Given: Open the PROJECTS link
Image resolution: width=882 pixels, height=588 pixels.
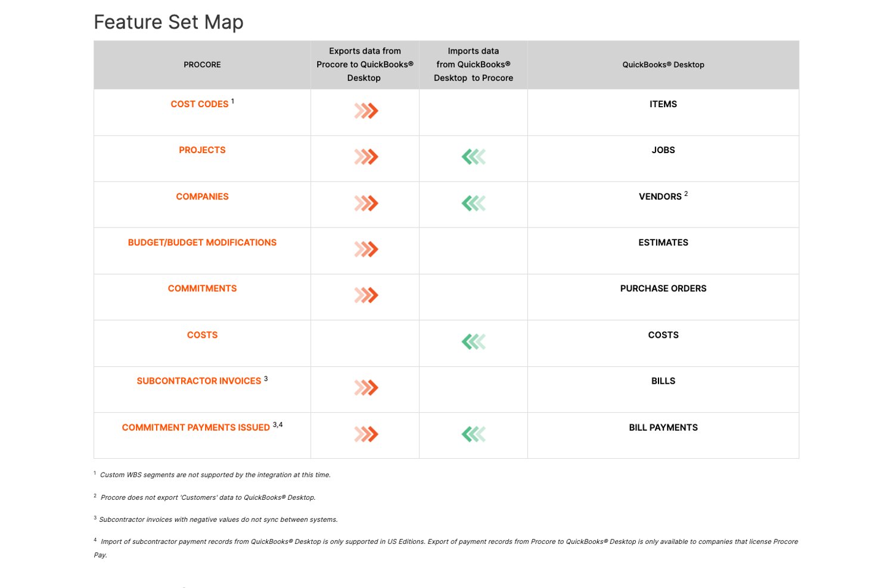Looking at the screenshot, I should pyautogui.click(x=202, y=150).
